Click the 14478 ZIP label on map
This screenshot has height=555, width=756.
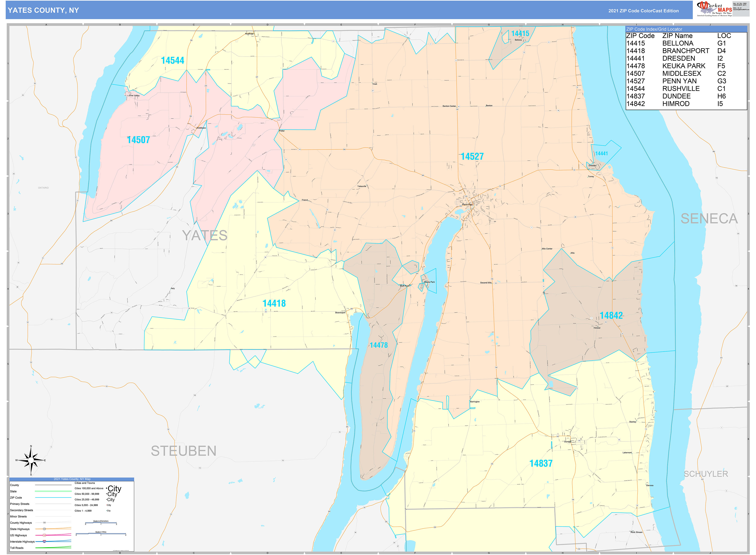379,345
